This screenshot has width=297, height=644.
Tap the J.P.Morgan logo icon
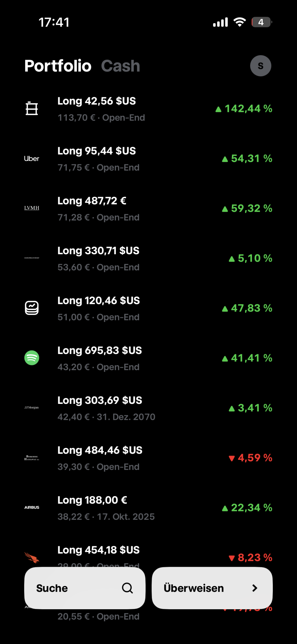tap(32, 408)
